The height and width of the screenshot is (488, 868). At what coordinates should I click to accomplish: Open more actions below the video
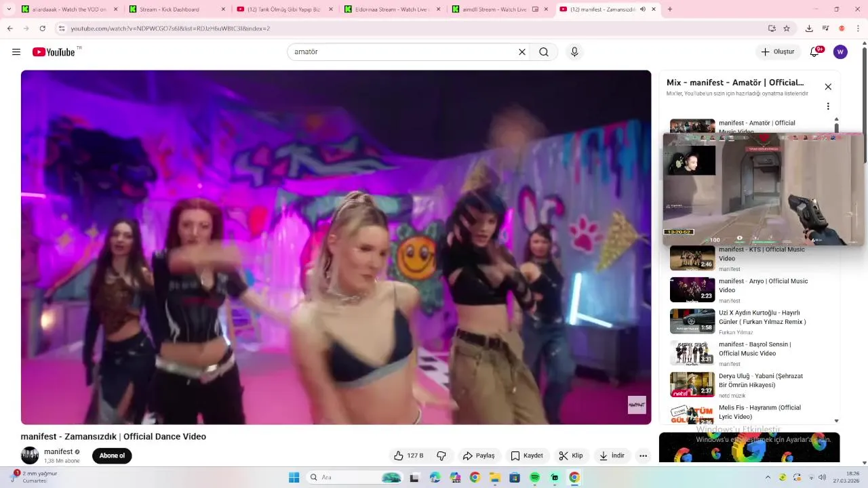pyautogui.click(x=643, y=455)
